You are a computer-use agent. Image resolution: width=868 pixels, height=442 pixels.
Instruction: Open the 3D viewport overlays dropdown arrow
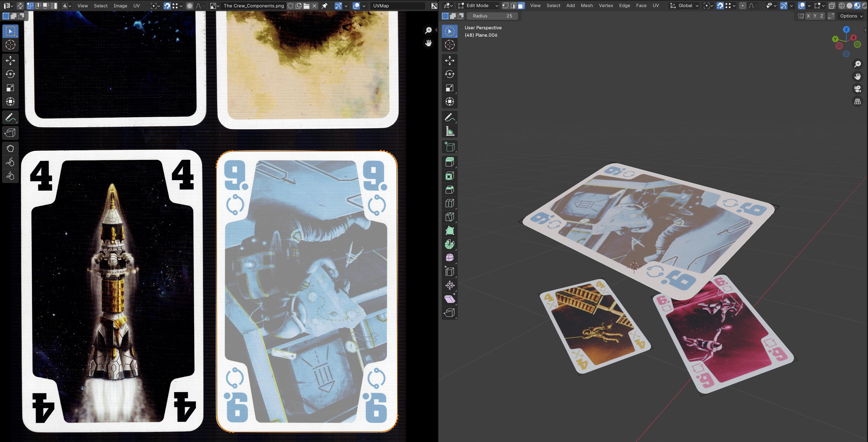pos(809,6)
